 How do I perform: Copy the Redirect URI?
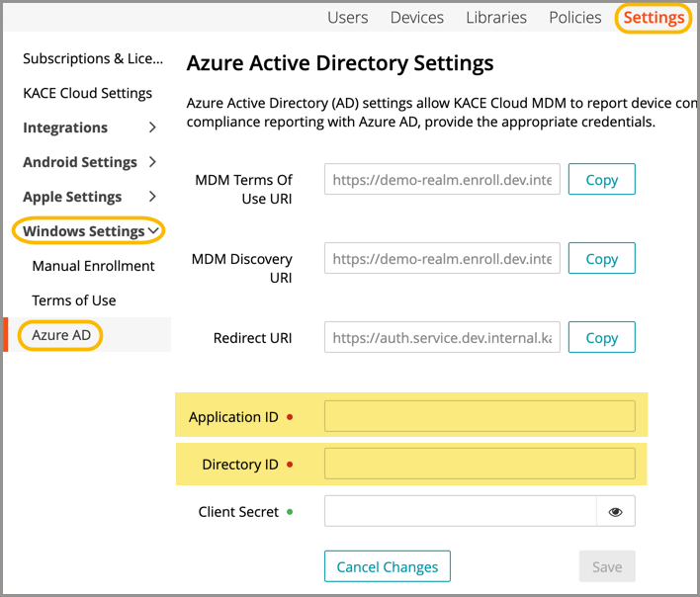click(601, 337)
